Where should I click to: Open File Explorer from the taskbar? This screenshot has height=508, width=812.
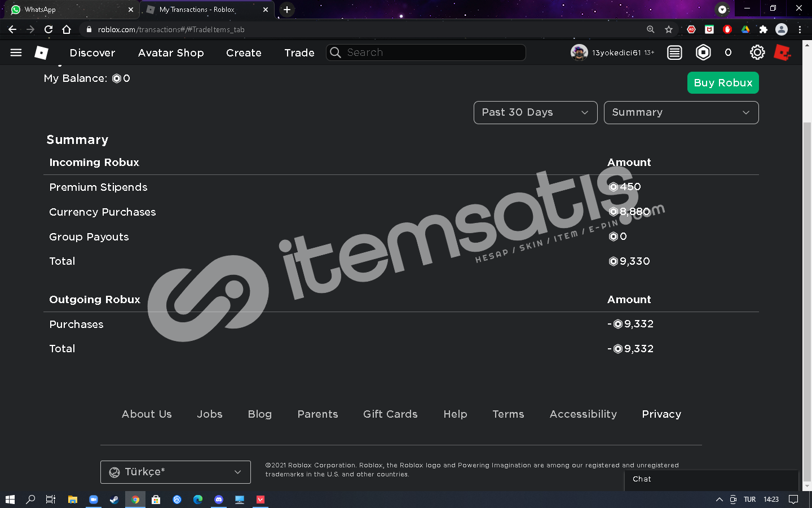pos(72,500)
